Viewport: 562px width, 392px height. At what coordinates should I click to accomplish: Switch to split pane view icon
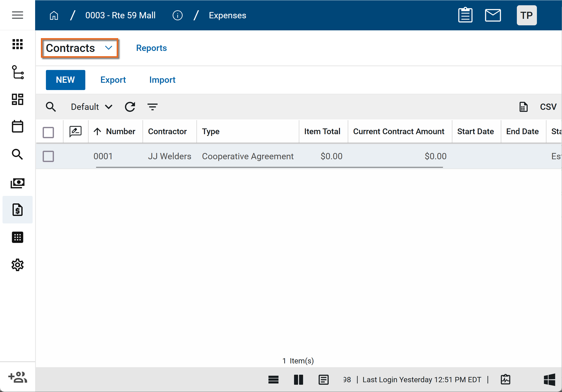(x=298, y=380)
